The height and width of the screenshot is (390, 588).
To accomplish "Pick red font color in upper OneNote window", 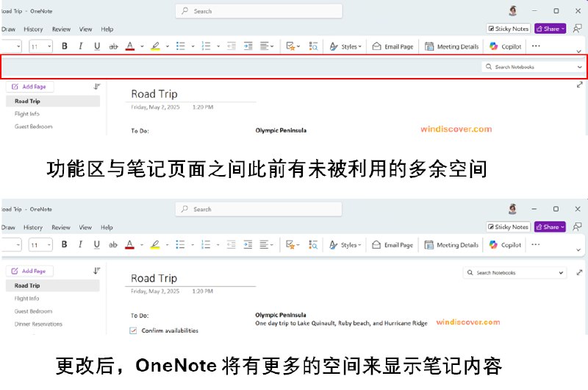I will coord(130,46).
